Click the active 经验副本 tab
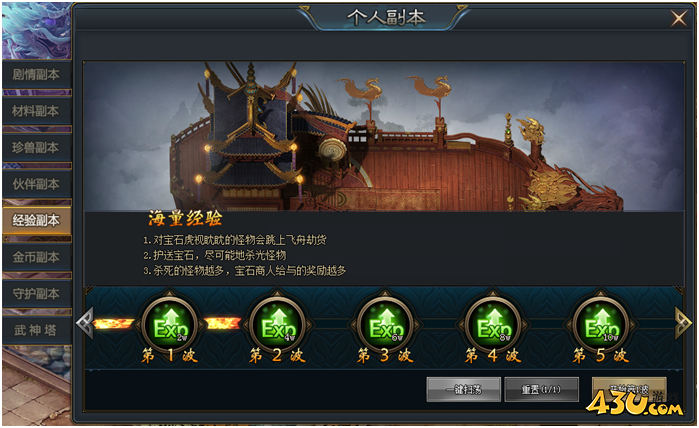This screenshot has height=428, width=699. point(36,221)
